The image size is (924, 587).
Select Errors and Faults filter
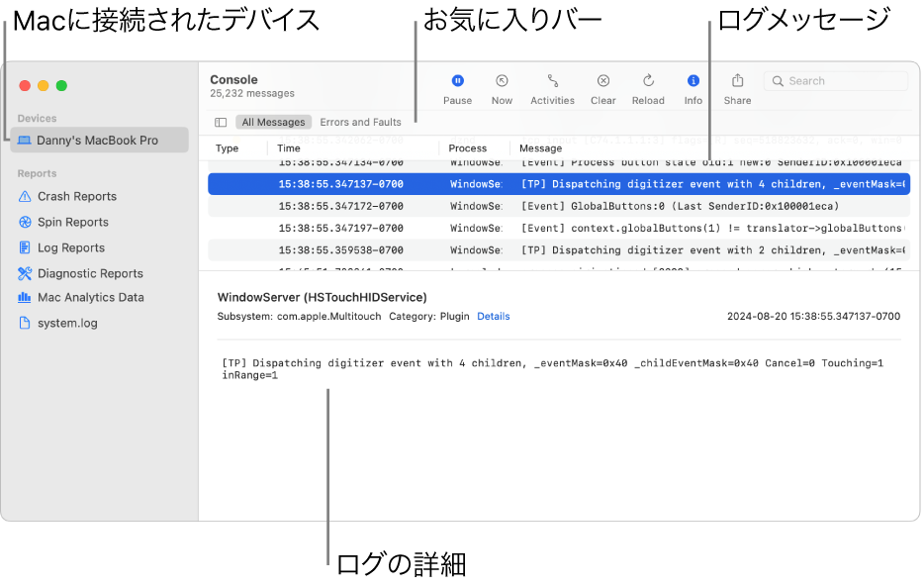coord(361,122)
